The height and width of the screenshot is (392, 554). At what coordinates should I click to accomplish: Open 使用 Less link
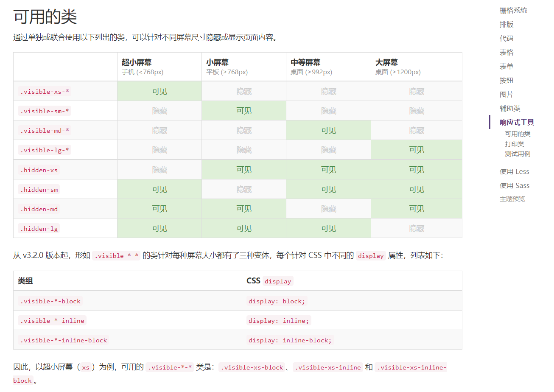tap(515, 172)
